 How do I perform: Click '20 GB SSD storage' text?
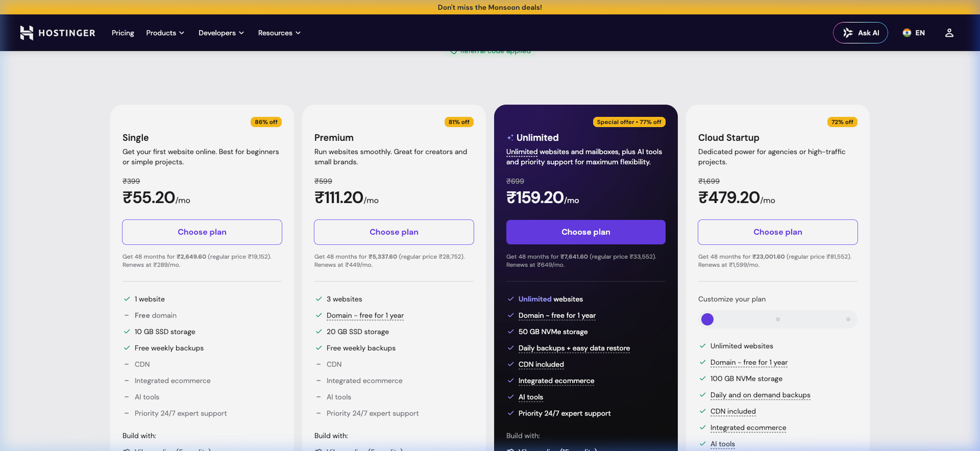pyautogui.click(x=358, y=332)
